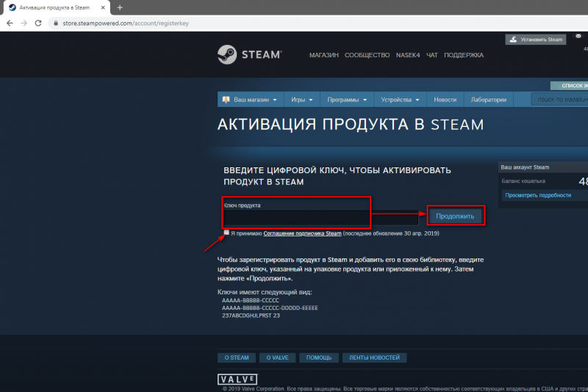Click the О STEAM footer button

(237, 357)
